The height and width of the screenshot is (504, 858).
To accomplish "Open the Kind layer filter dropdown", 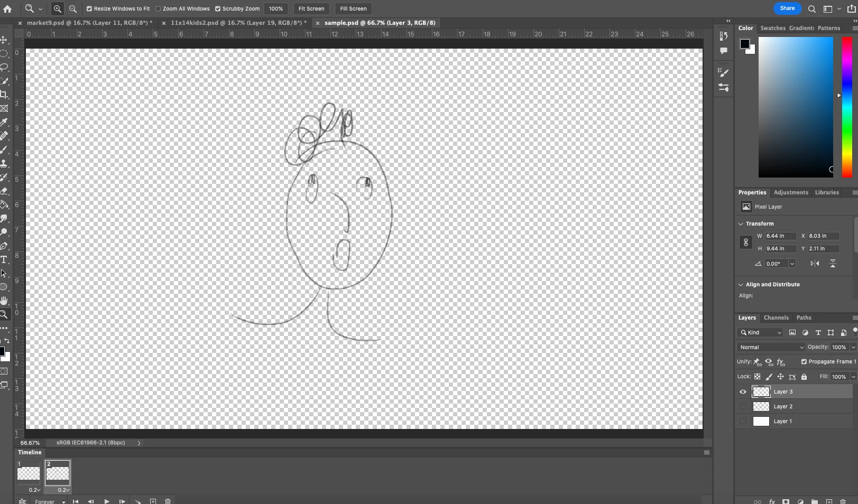I will [x=760, y=332].
